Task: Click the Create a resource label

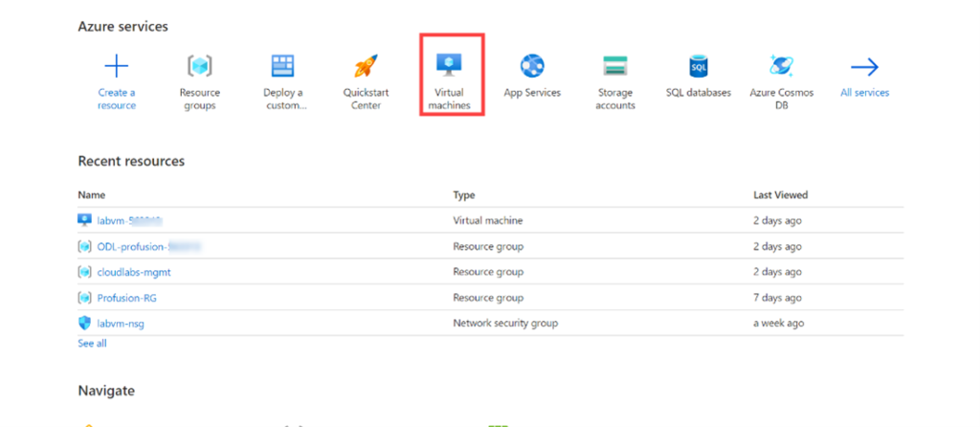Action: point(116,99)
